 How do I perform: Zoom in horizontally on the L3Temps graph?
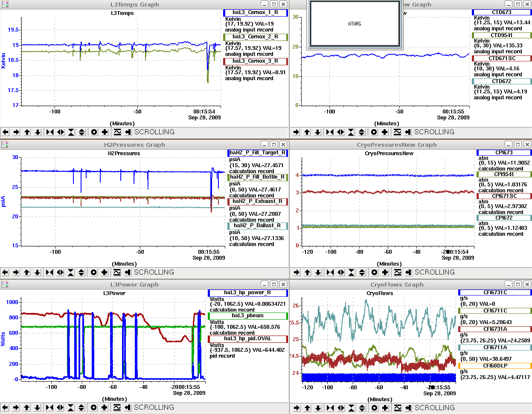pyautogui.click(x=50, y=132)
